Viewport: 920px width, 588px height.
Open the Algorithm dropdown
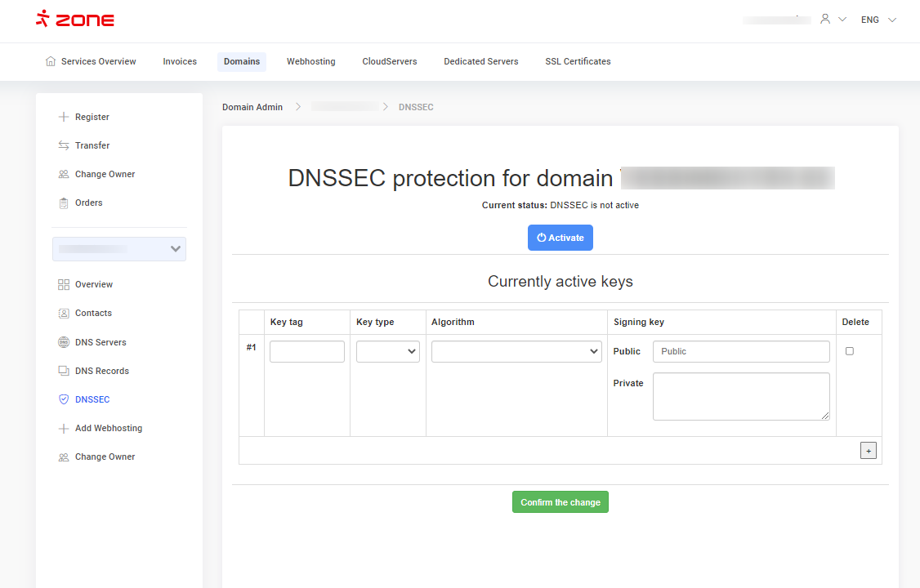[x=516, y=351]
